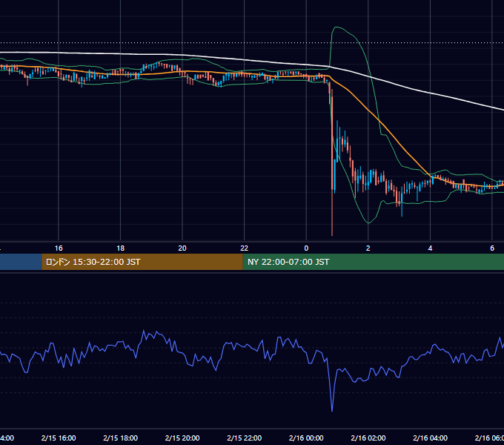Viewport: 504px width, 445px height.
Task: Click the 2/15 16:00 date label
Action: [59, 438]
